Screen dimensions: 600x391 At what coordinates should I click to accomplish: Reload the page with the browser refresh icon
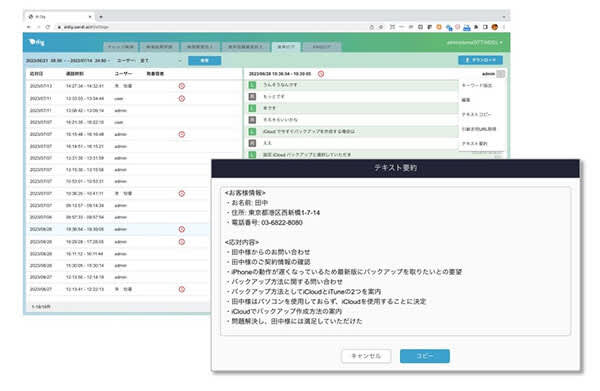(48, 27)
